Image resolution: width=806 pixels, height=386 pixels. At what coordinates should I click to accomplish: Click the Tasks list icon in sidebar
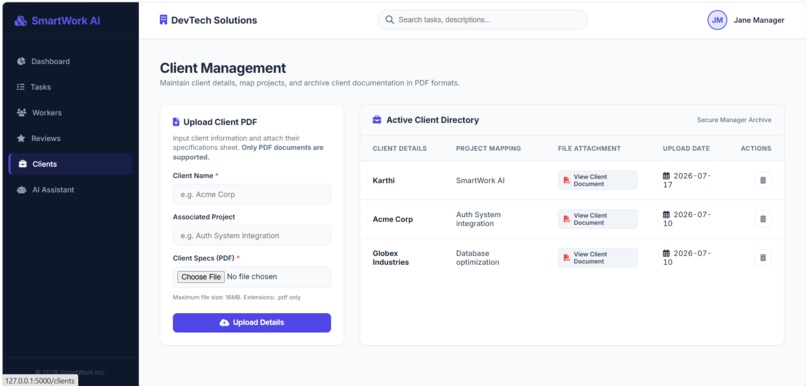click(21, 87)
